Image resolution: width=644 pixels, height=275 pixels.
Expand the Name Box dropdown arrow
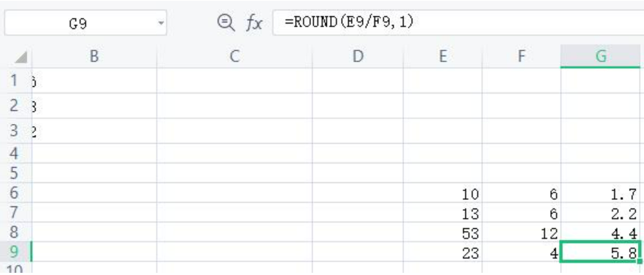coord(161,23)
